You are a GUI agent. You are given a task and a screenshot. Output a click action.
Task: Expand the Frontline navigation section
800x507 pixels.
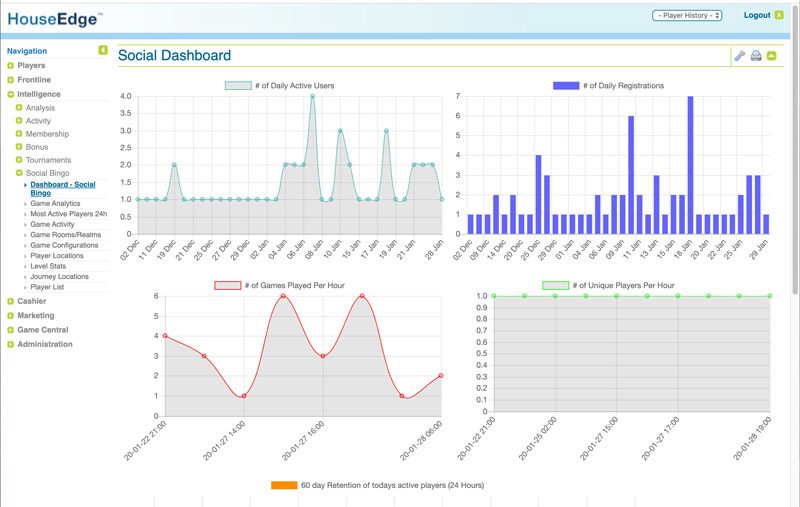click(x=10, y=80)
